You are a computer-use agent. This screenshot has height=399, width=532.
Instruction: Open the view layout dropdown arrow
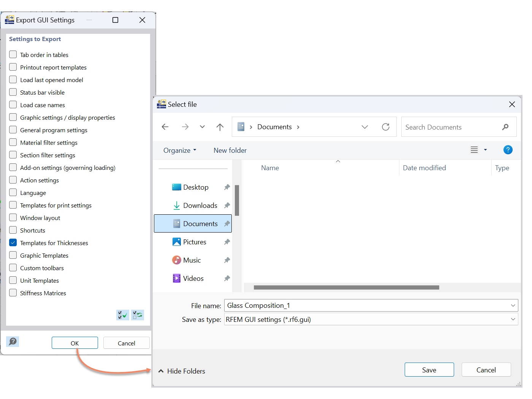coord(485,150)
